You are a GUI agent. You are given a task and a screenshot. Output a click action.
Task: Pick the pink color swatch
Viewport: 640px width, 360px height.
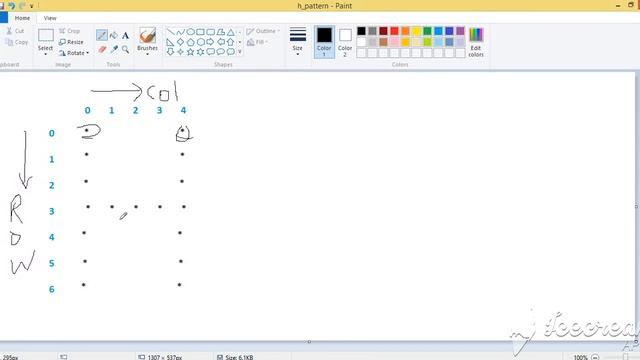(x=394, y=42)
